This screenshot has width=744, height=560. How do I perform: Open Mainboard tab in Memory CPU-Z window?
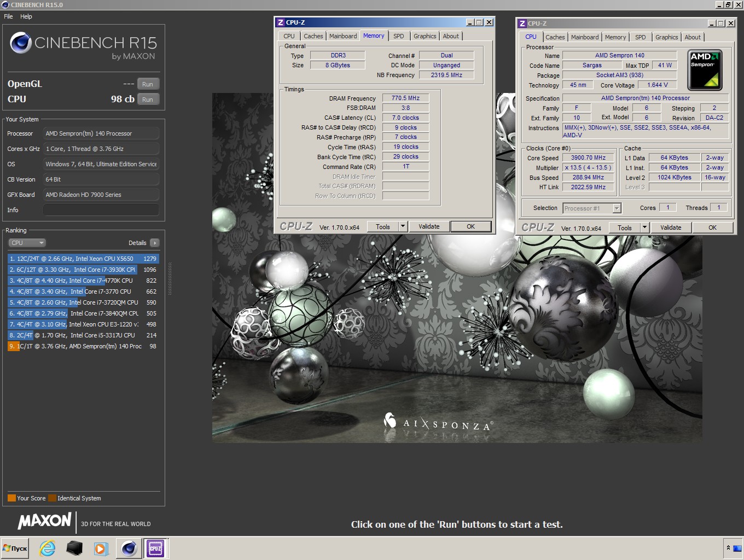point(343,36)
